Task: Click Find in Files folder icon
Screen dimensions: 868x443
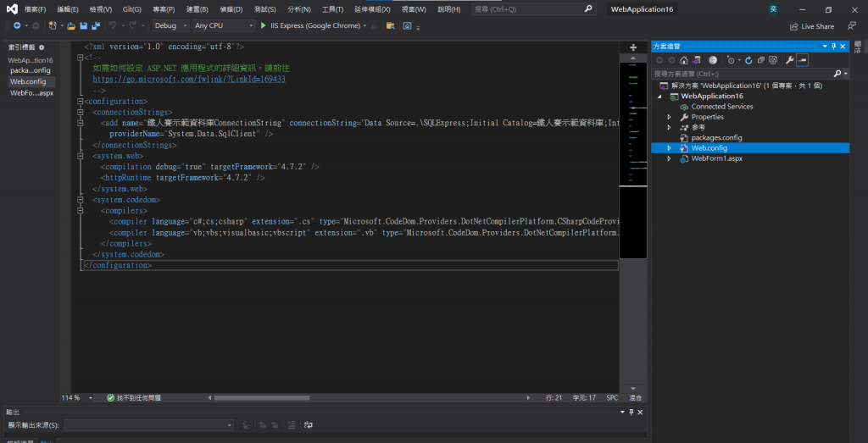Action: click(390, 25)
